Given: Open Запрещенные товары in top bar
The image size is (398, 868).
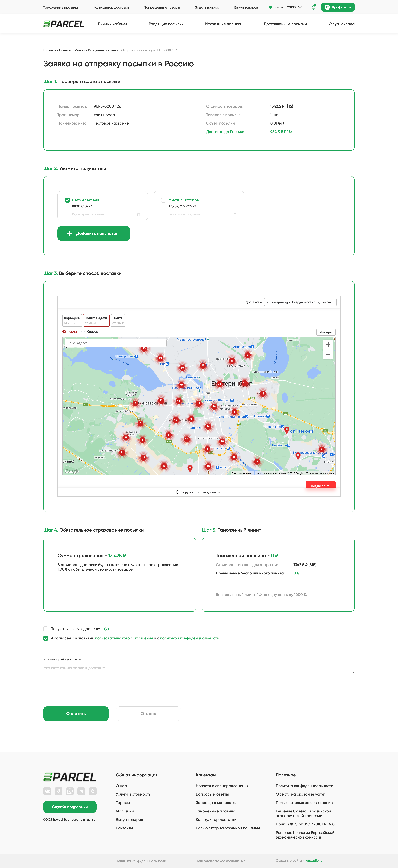Looking at the screenshot, I should 162,7.
